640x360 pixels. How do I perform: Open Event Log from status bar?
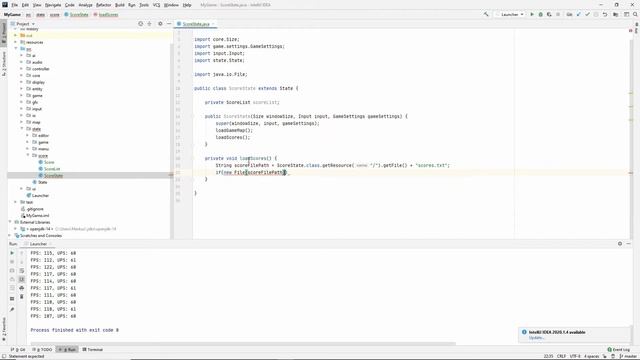point(618,349)
